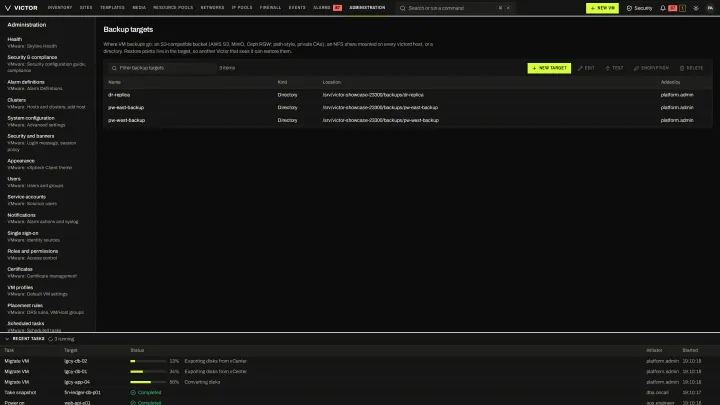The width and height of the screenshot is (720, 405).
Task: Click the Victor logo icon
Action: pyautogui.click(x=8, y=8)
